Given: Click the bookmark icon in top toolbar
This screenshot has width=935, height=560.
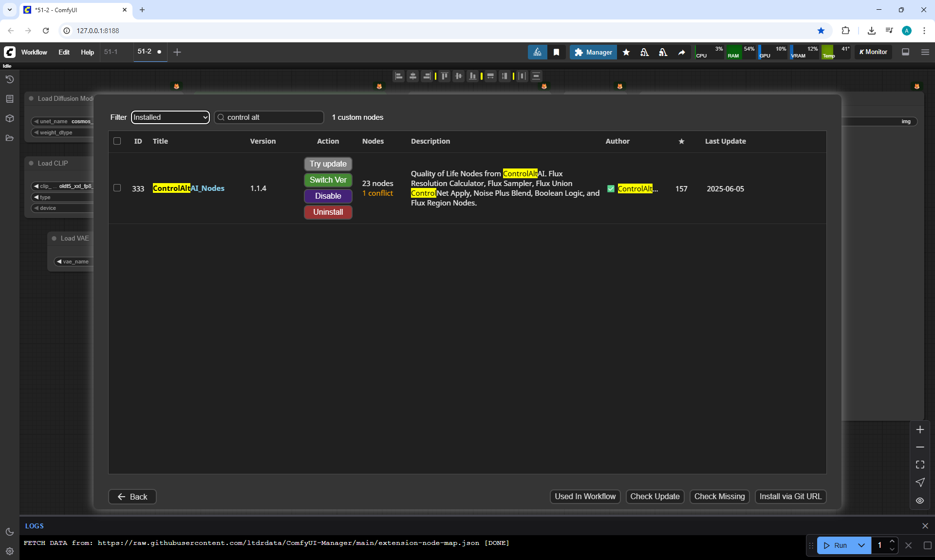Looking at the screenshot, I should (556, 52).
